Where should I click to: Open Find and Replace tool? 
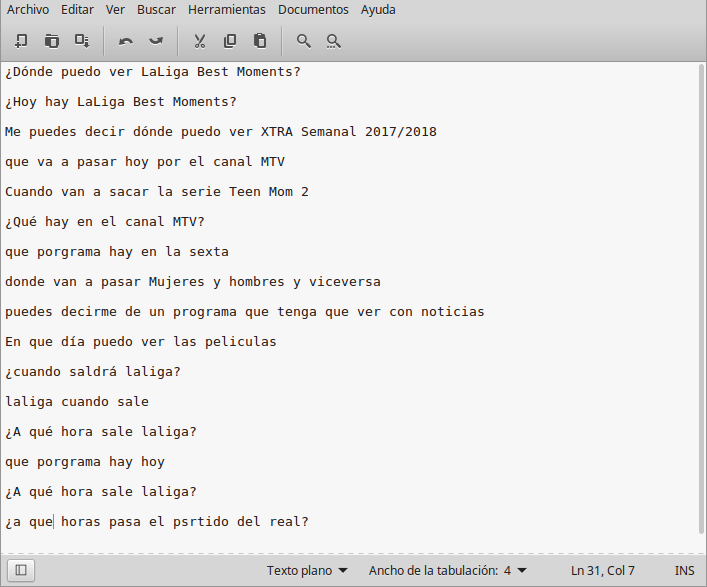click(334, 41)
